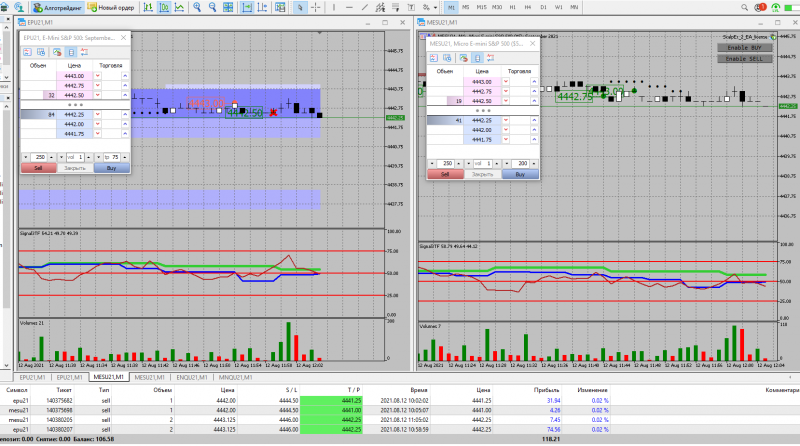The width and height of the screenshot is (800, 446).
Task: Click the Прибыль column header
Action: (x=546, y=390)
